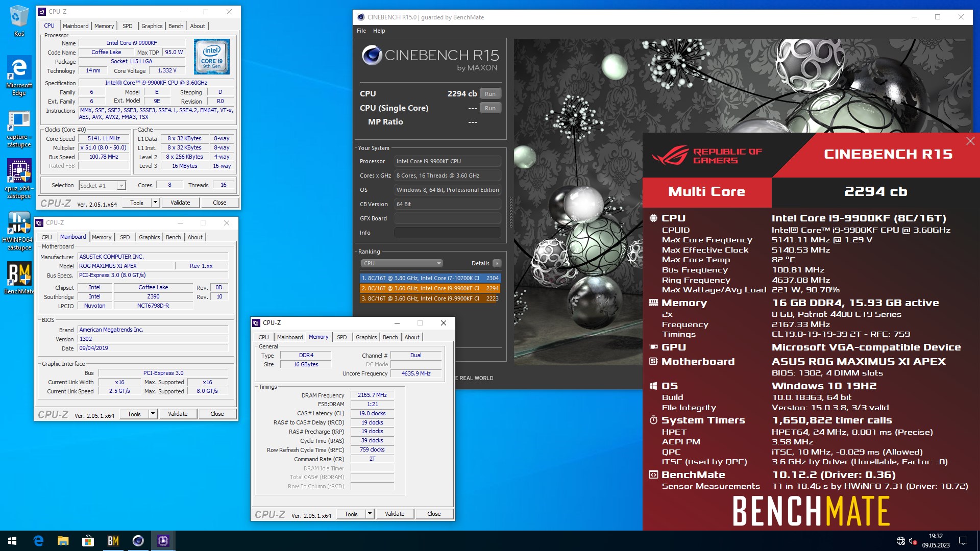The width and height of the screenshot is (980, 551).
Task: Click the Row Refresh Cycle Time 759 clocks
Action: pyautogui.click(x=372, y=449)
